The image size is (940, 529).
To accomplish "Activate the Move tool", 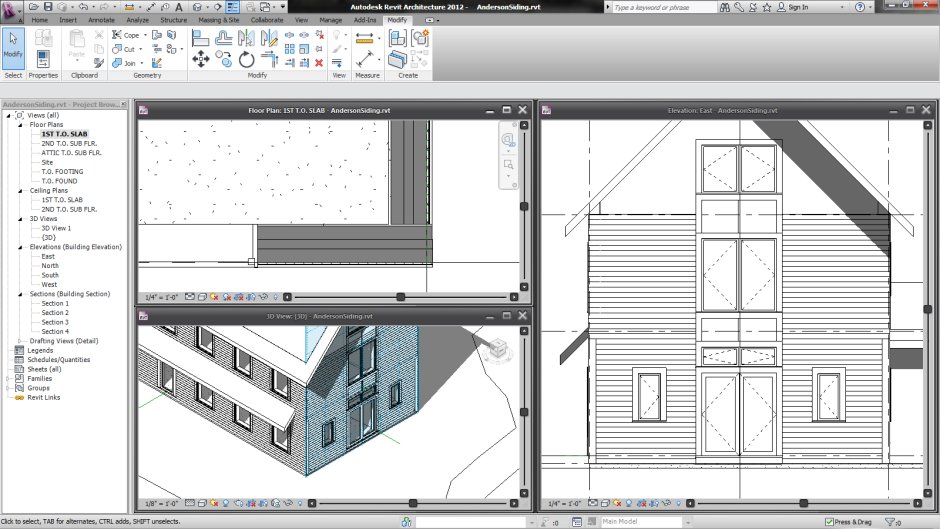I will tap(200, 59).
